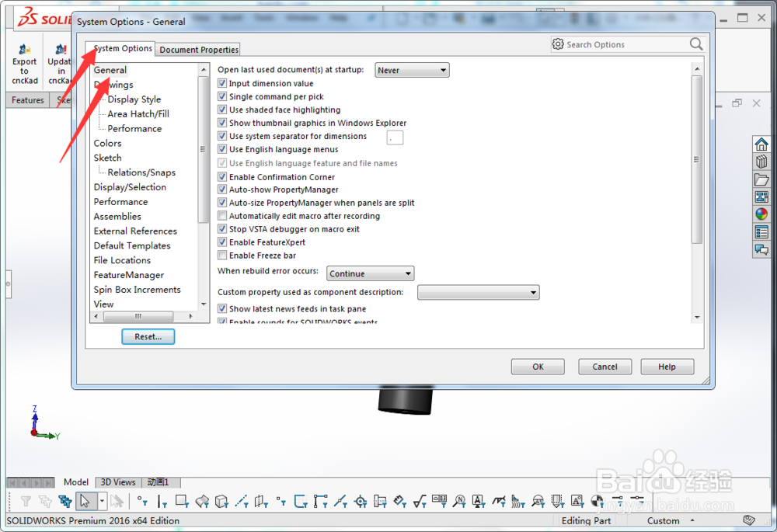Image resolution: width=777 pixels, height=532 pixels.
Task: Open the Design Library task pane icon
Action: point(761,162)
